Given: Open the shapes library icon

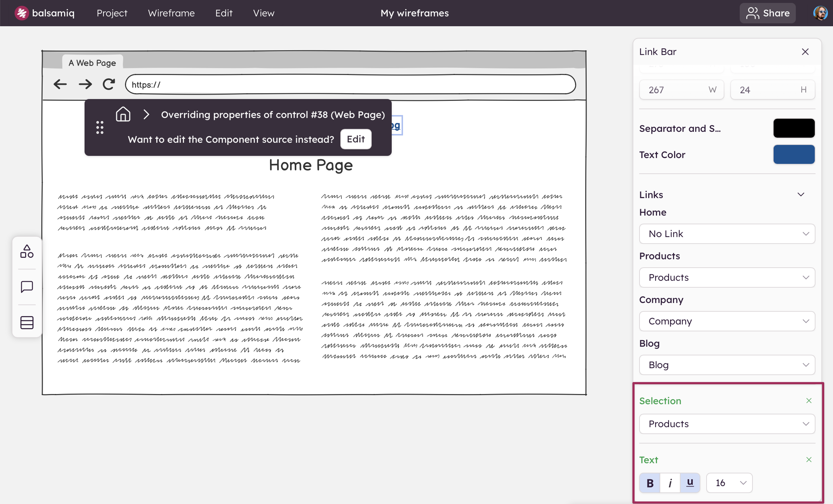Looking at the screenshot, I should tap(27, 252).
